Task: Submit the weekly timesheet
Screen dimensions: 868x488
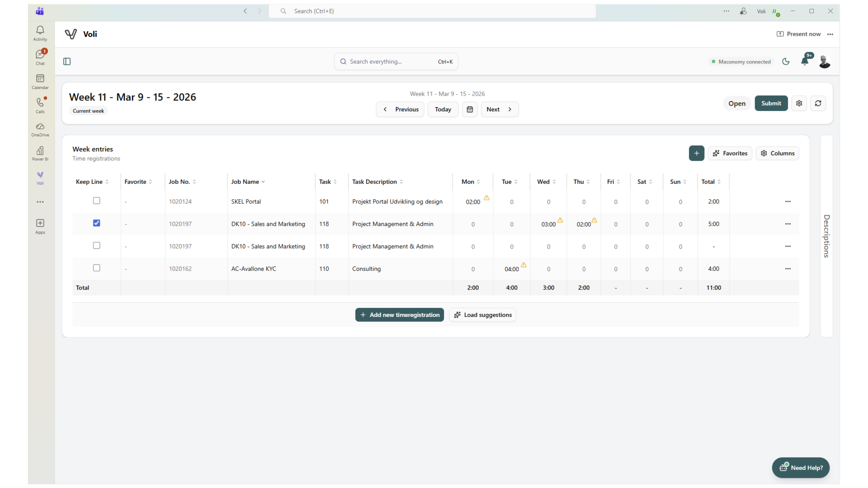Action: (771, 103)
